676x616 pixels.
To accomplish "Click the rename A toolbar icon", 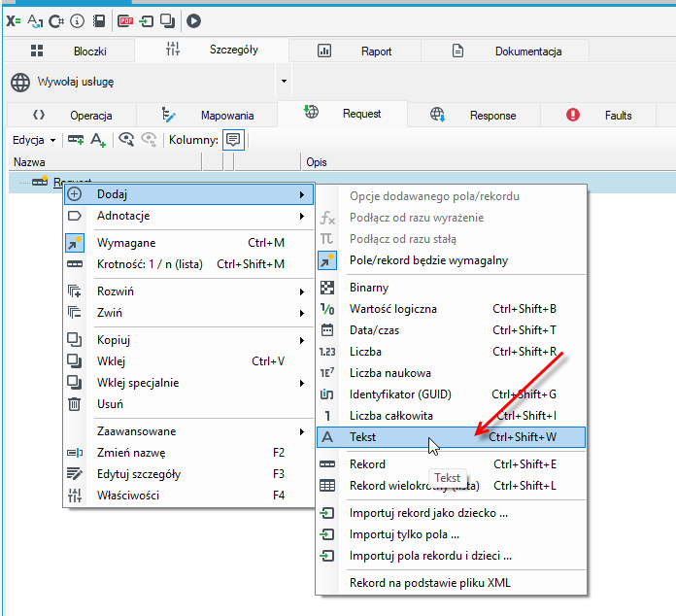I will tap(35, 20).
